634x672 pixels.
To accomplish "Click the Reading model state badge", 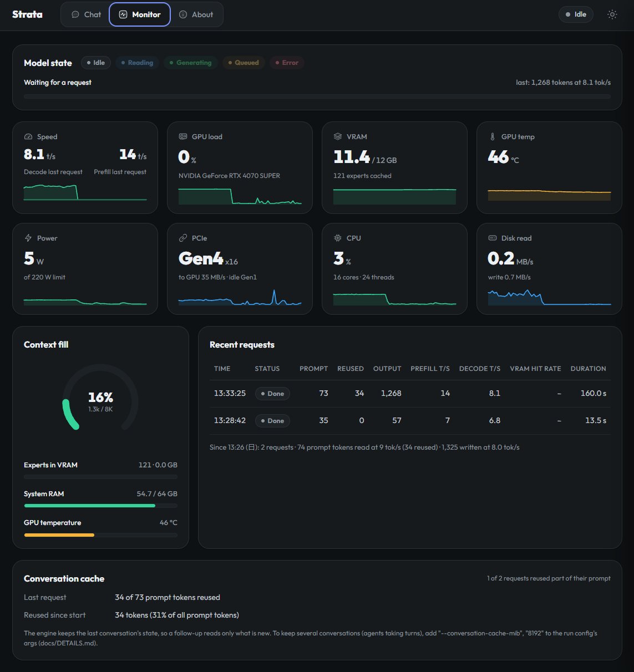I will click(x=137, y=63).
